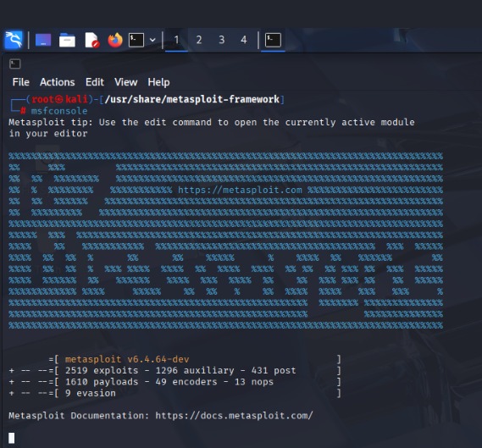Image resolution: width=482 pixels, height=448 pixels.
Task: Click the msfconsole command text
Action: coord(59,111)
